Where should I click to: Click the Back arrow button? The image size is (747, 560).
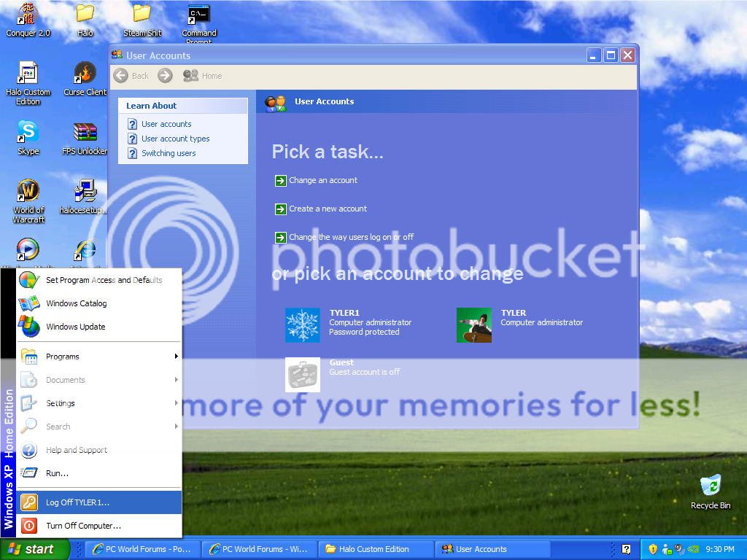[x=121, y=75]
